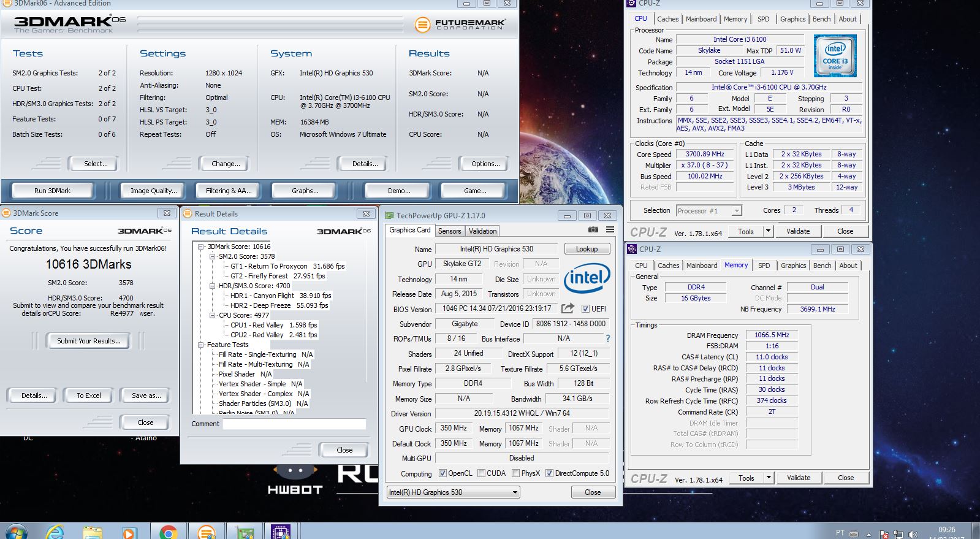Click the BIOS export arrow icon in GPU-Z
The image size is (980, 539).
(568, 308)
